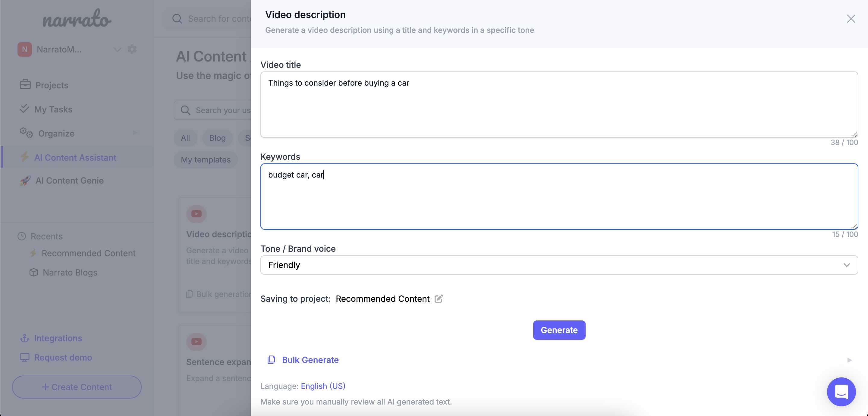868x416 pixels.
Task: Open Request demo link
Action: pos(63,357)
